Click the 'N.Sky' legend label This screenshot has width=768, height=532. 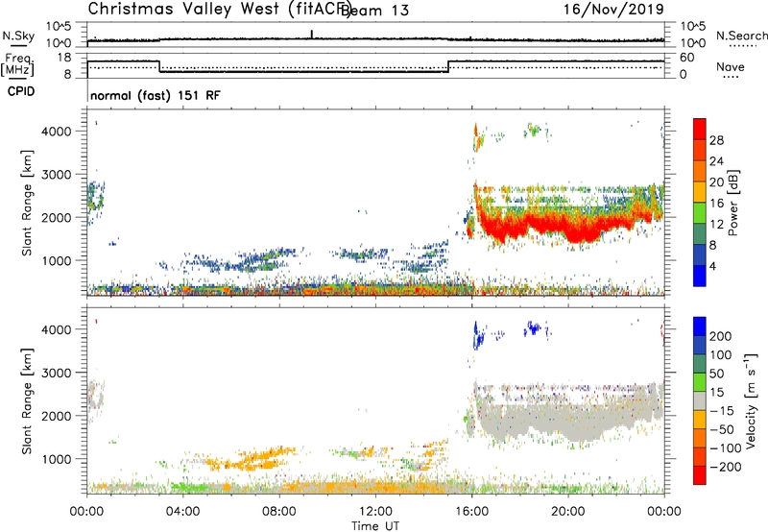pyautogui.click(x=18, y=36)
